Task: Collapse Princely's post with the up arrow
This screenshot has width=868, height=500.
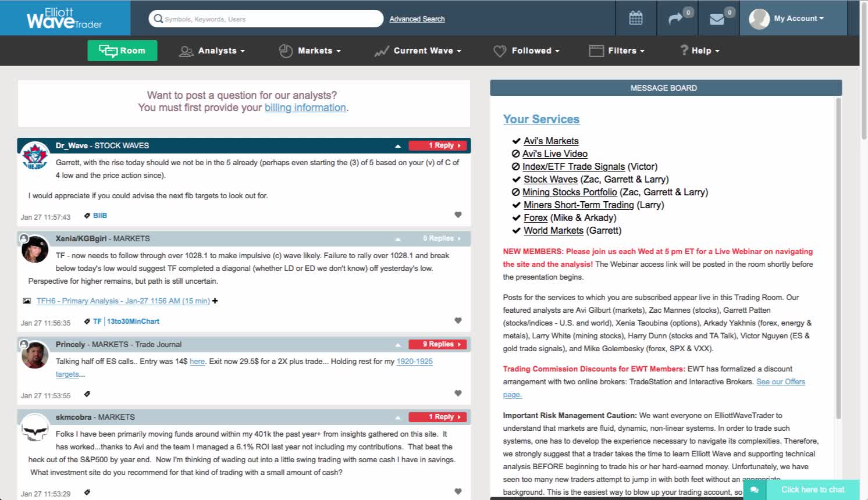Action: click(398, 345)
